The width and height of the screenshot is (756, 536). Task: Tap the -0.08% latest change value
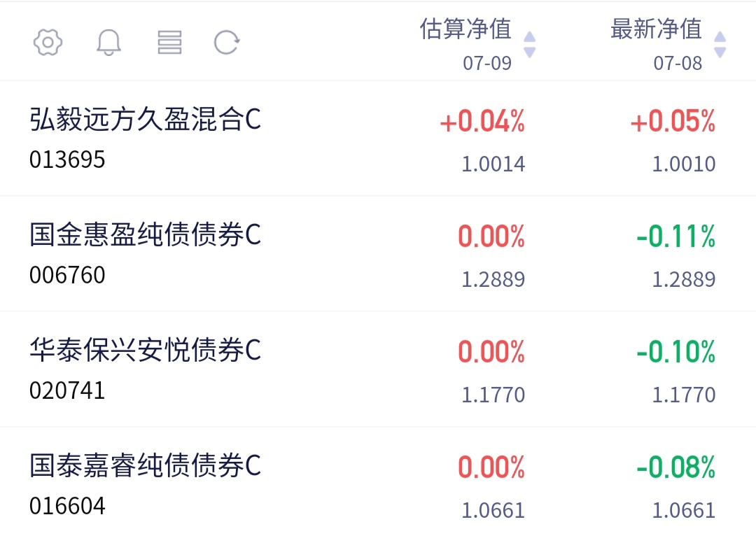[x=676, y=467]
